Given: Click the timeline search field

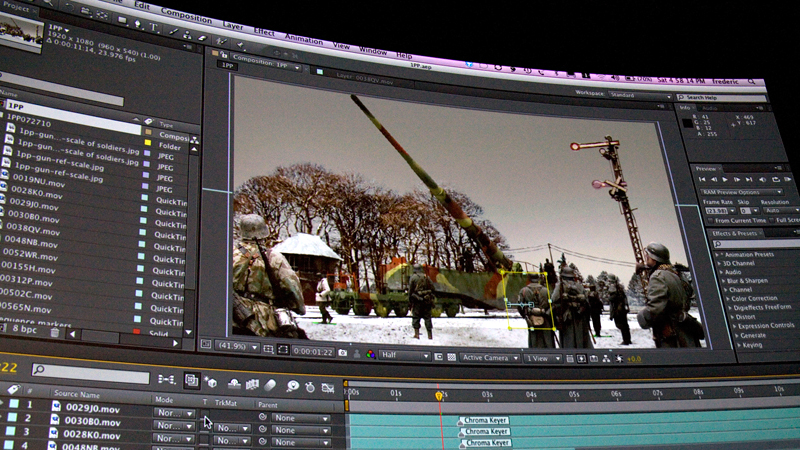Looking at the screenshot, I should pos(90,372).
